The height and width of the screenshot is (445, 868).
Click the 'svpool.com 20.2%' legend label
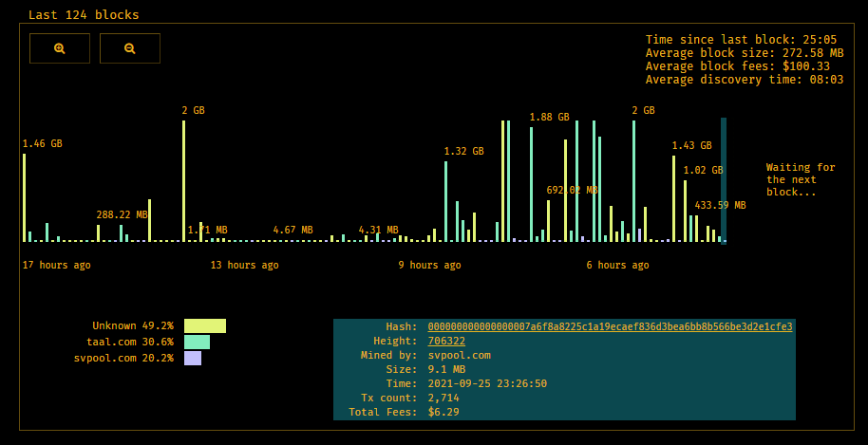[124, 359]
